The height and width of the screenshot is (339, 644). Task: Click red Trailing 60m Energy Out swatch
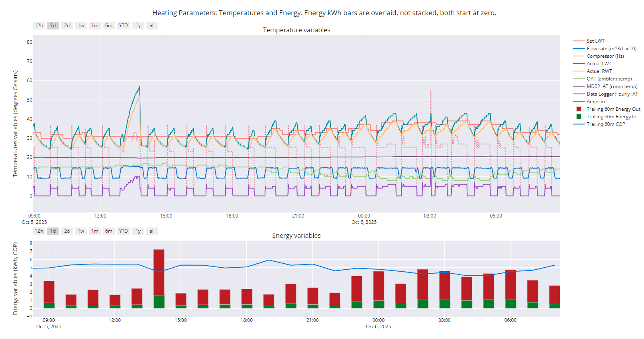click(579, 109)
